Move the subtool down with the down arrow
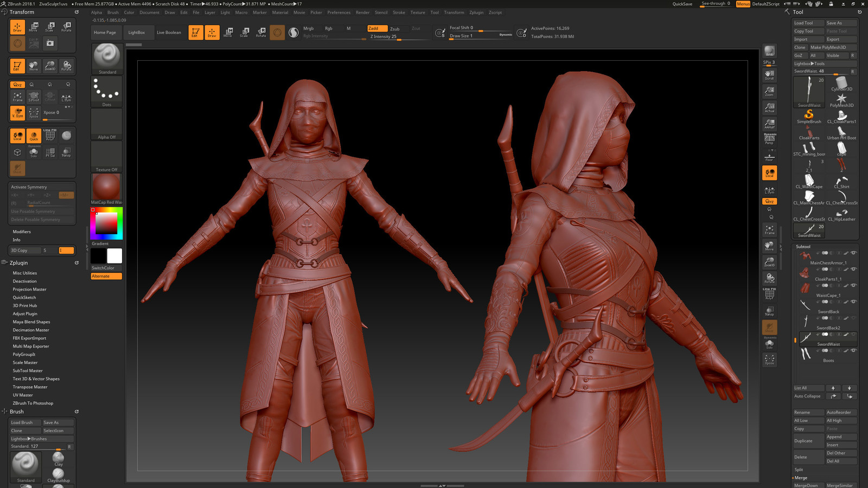 [849, 388]
